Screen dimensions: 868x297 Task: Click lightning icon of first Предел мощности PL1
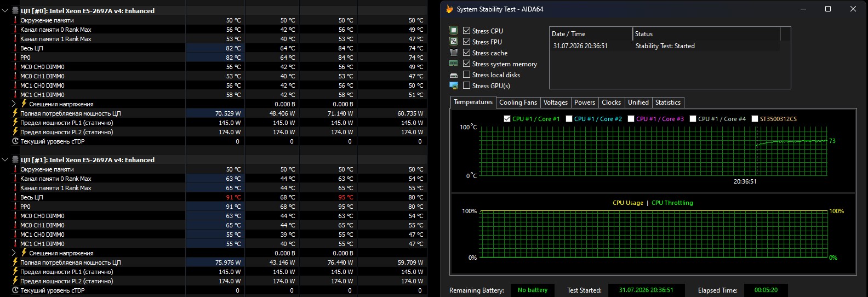[15, 122]
